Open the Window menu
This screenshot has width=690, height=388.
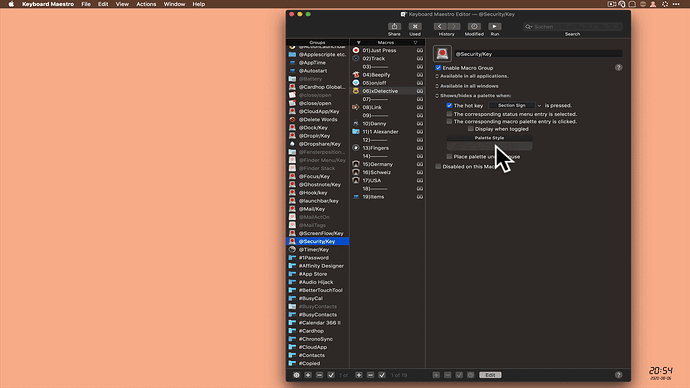(174, 4)
